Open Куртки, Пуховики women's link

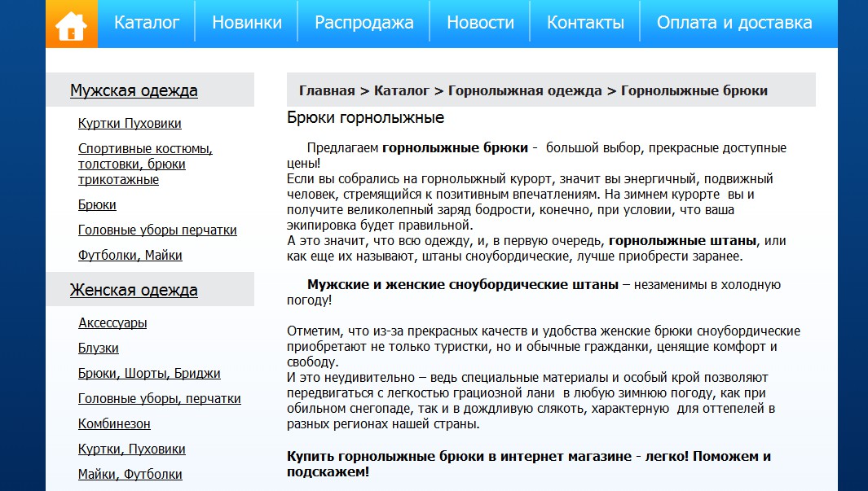click(x=132, y=449)
